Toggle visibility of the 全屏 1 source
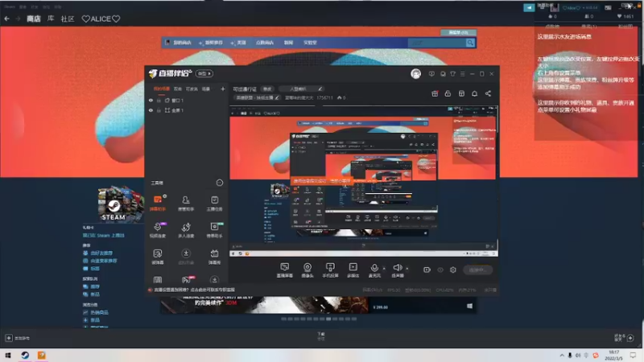Screen dimensions: 644x362 coord(151,110)
